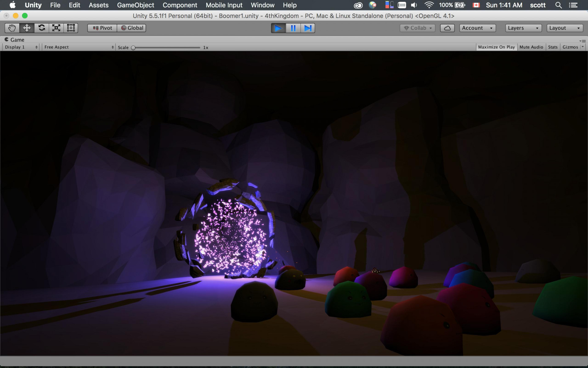Open the Apple menu
The width and height of the screenshot is (588, 368).
13,5
